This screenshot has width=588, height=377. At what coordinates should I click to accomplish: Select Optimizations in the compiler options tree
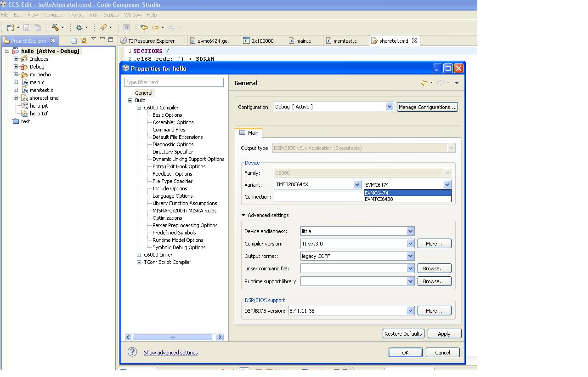coord(167,218)
